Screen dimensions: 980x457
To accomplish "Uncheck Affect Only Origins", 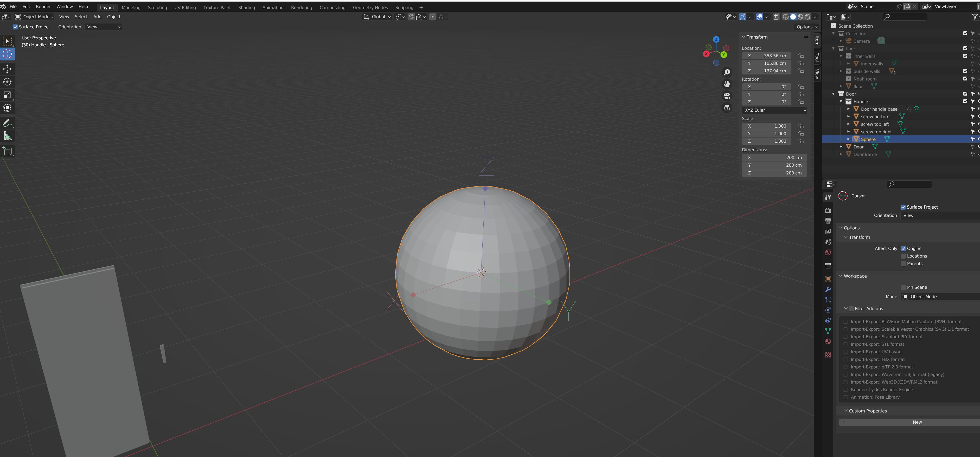I will 903,248.
